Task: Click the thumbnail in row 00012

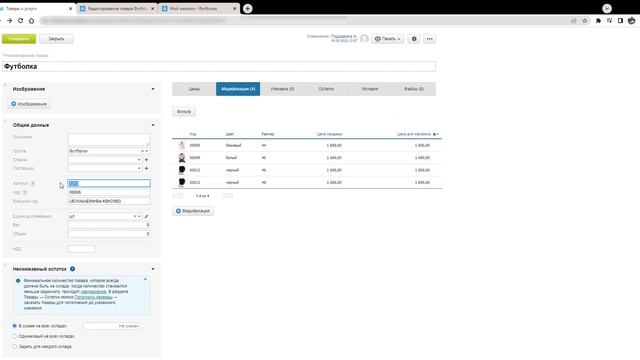Action: (182, 170)
